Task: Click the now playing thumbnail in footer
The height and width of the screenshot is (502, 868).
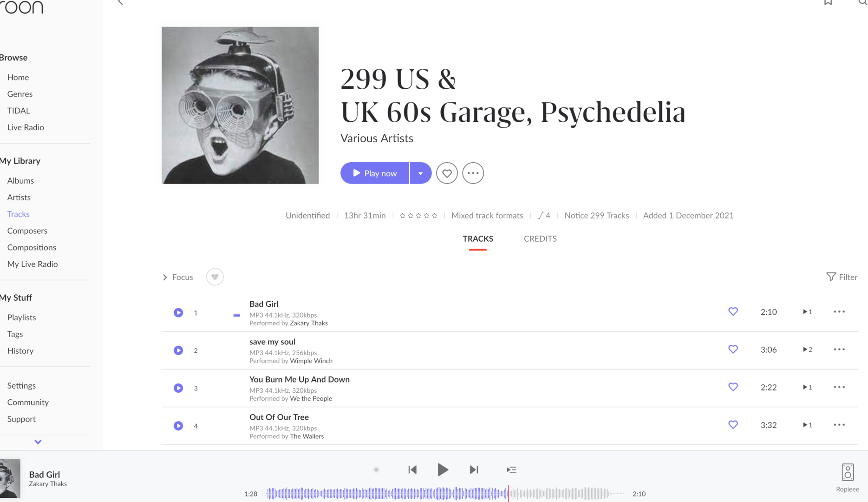Action: click(x=10, y=478)
